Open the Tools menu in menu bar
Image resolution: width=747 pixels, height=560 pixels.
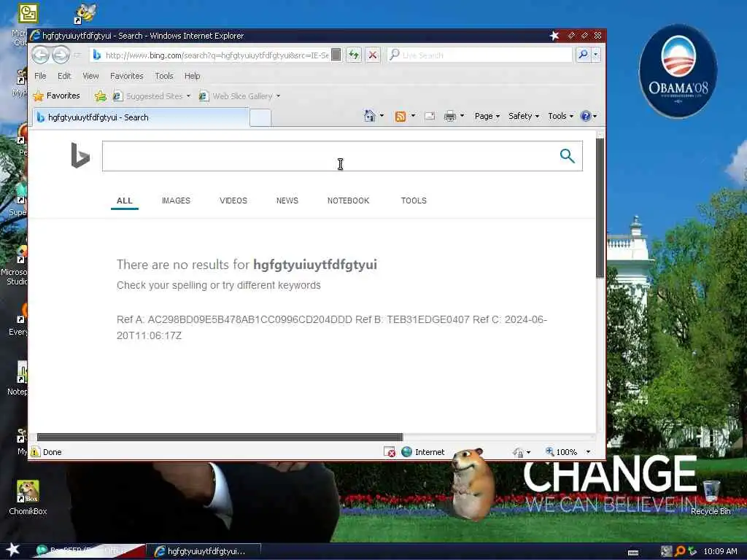coord(164,76)
